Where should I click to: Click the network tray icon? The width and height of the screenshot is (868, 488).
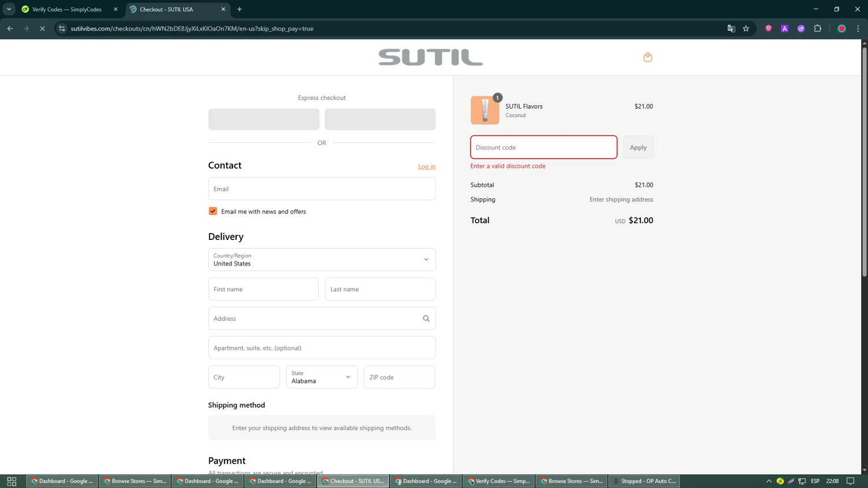click(802, 481)
